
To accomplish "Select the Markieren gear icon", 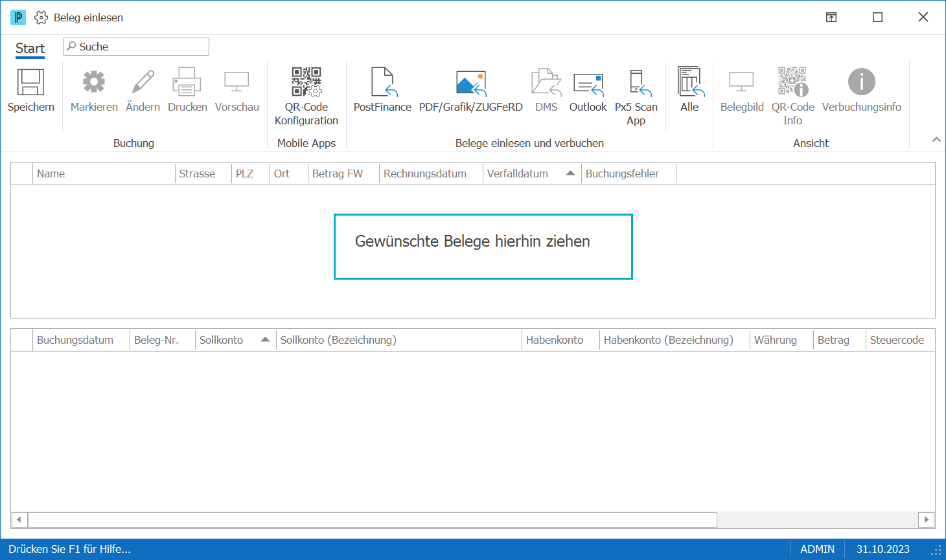I will (x=94, y=82).
